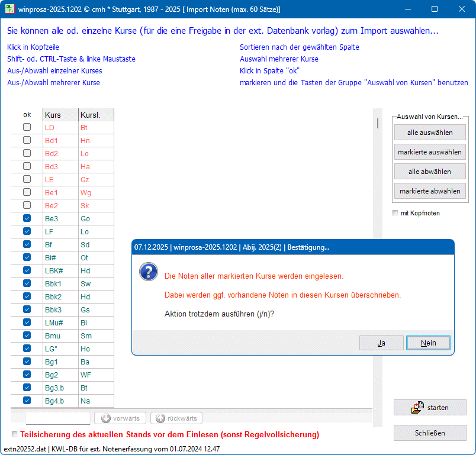Viewport: 476px width, 455px height.
Task: Click the Schließen button
Action: click(x=430, y=433)
